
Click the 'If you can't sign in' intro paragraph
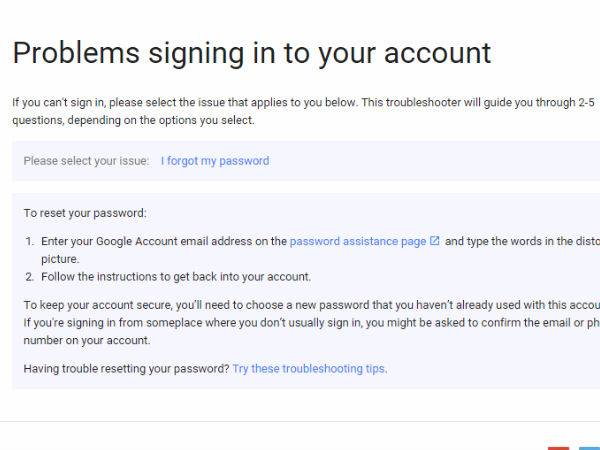(x=303, y=111)
